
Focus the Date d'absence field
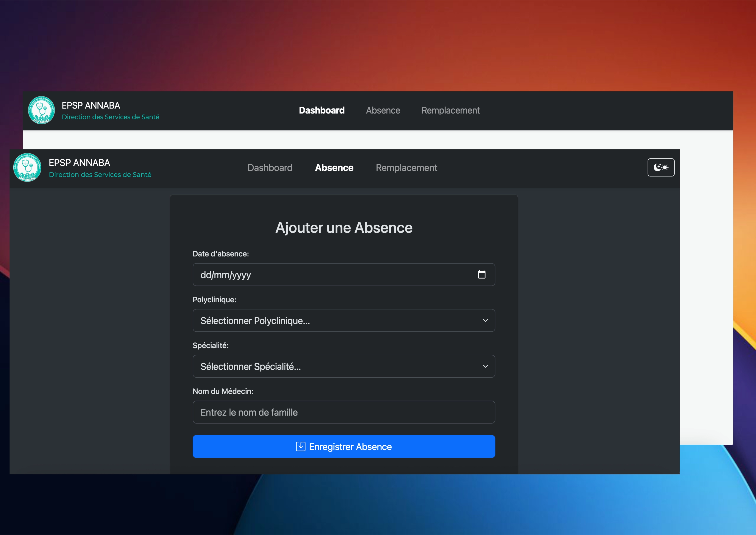(329, 275)
